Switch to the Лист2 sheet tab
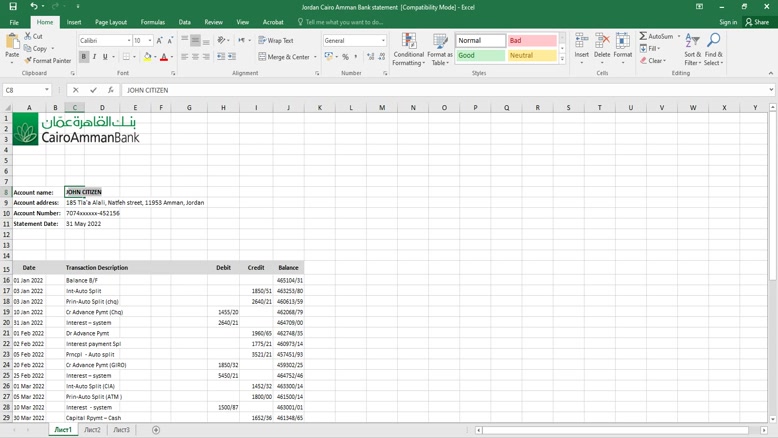 click(92, 430)
